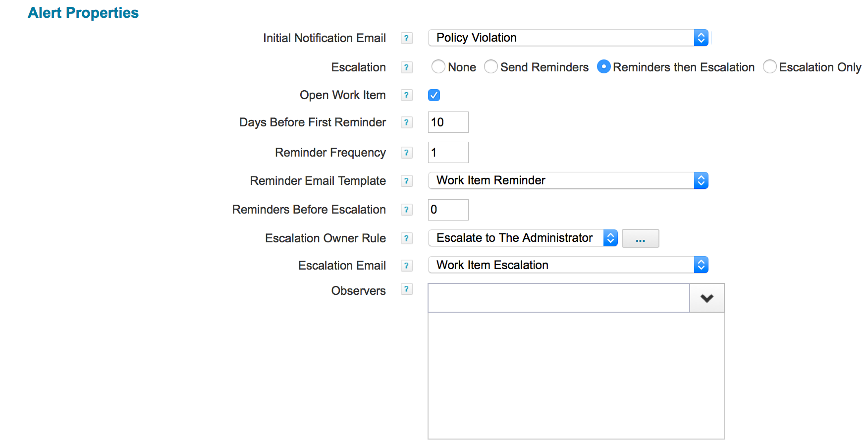Image resolution: width=868 pixels, height=446 pixels.
Task: Expand the Escalate to The Administrator dropdown
Action: pos(523,238)
